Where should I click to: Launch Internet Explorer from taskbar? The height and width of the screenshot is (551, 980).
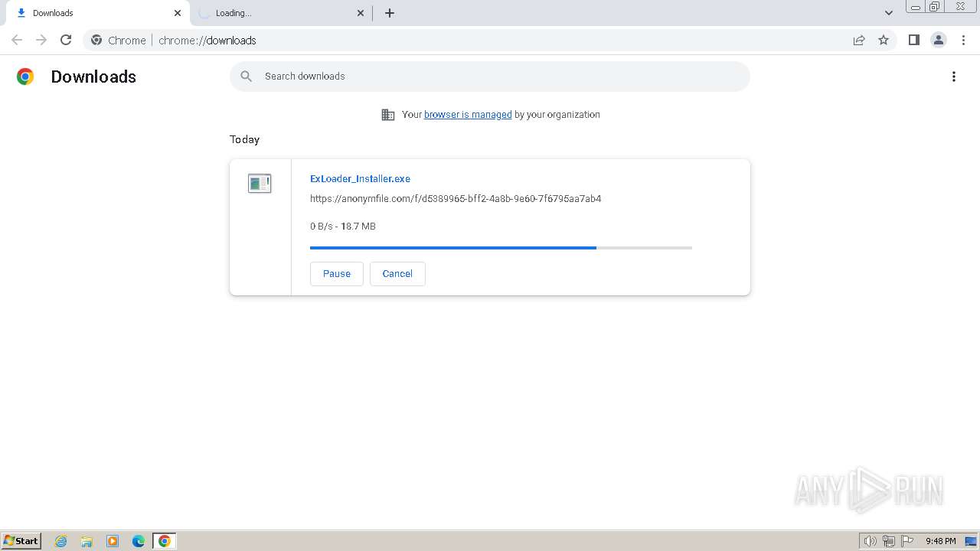[61, 541]
